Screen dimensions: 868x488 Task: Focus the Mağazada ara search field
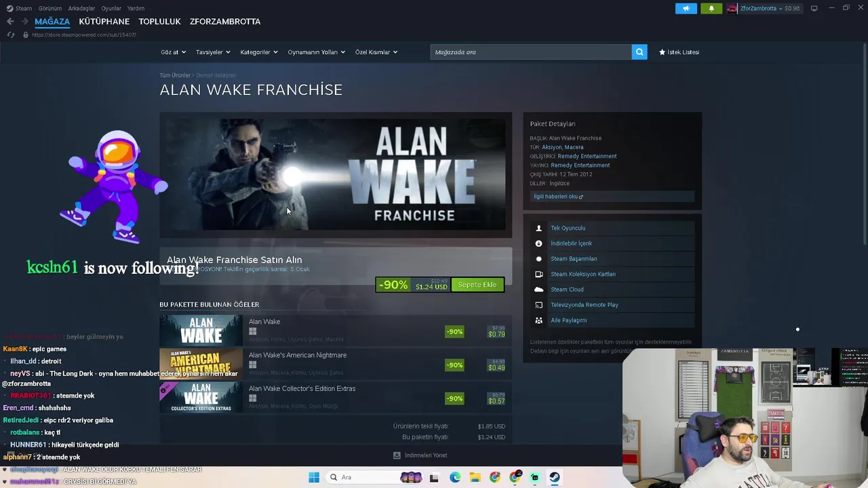click(531, 52)
